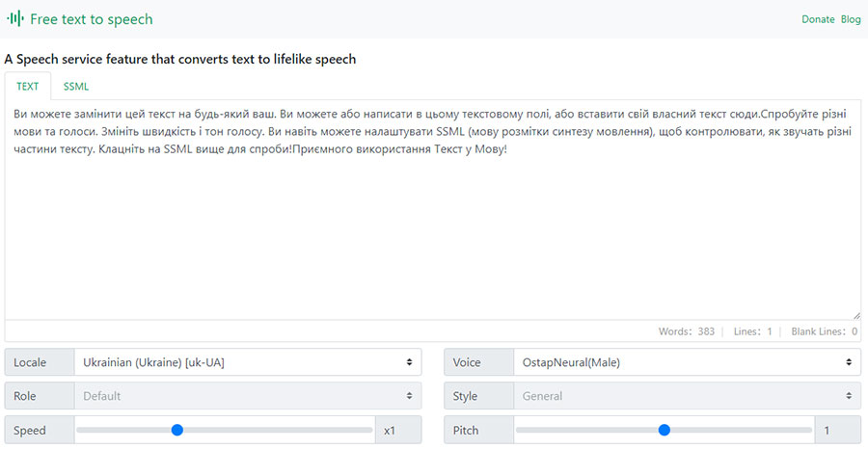Click the Voice label

click(479, 362)
